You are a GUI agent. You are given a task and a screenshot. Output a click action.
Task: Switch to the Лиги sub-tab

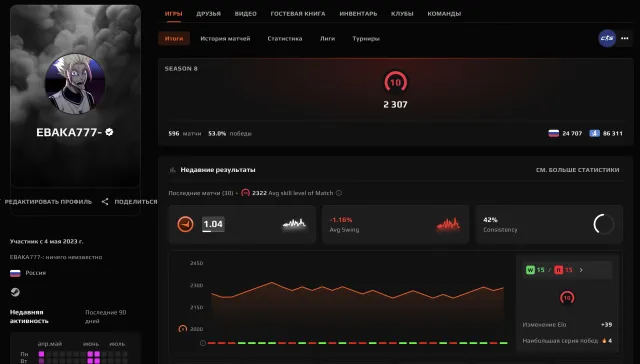pos(327,38)
